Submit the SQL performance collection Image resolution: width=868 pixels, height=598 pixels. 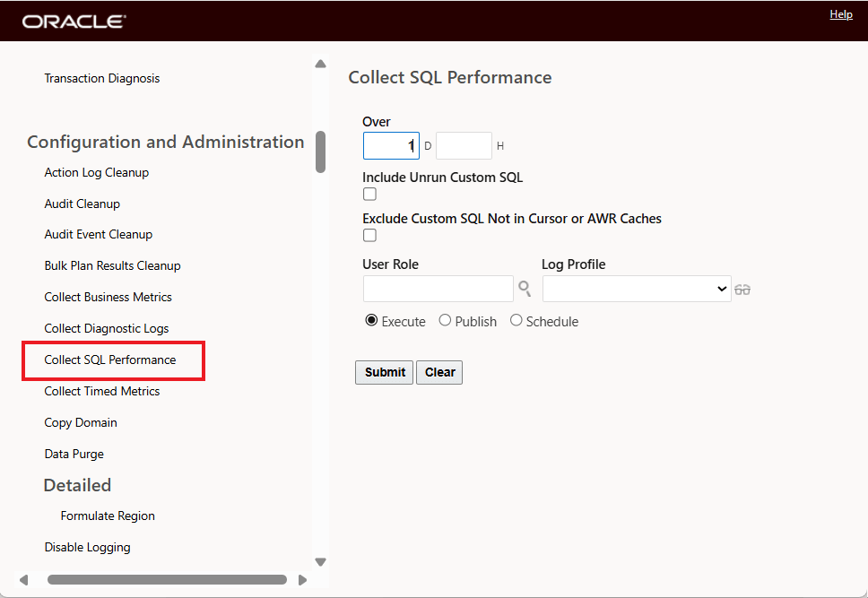click(384, 372)
